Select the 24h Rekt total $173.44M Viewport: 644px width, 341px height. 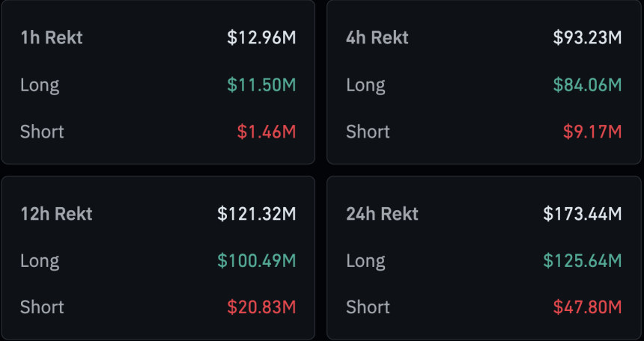point(583,214)
